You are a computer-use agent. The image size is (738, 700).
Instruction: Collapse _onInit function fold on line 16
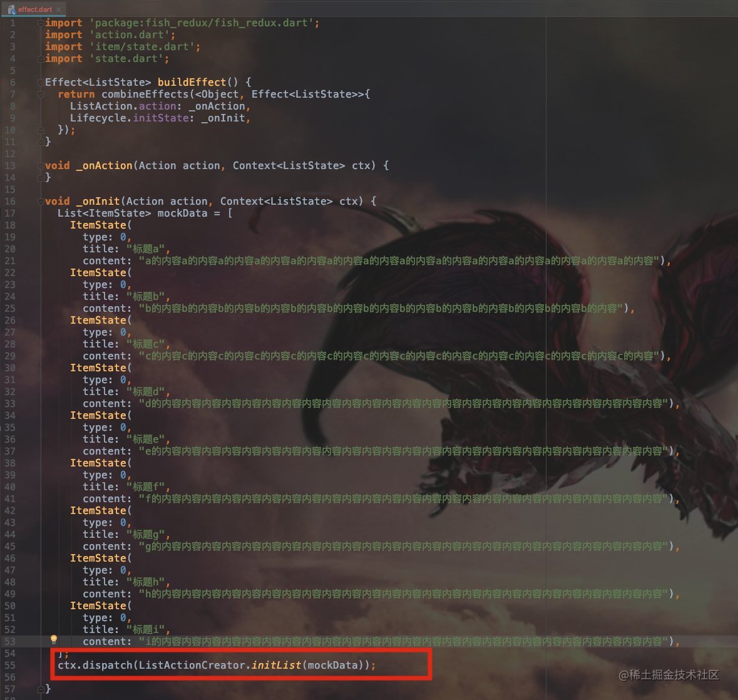pos(41,202)
